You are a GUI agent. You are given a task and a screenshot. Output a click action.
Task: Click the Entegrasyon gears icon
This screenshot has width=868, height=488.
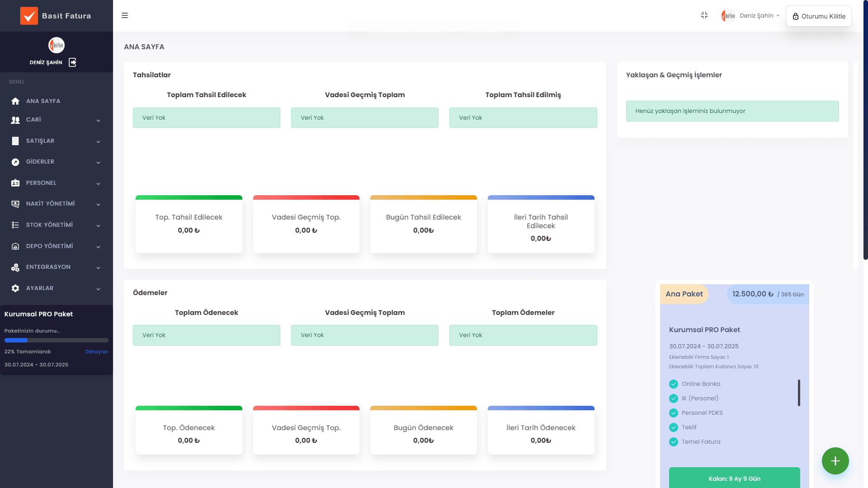pyautogui.click(x=15, y=267)
